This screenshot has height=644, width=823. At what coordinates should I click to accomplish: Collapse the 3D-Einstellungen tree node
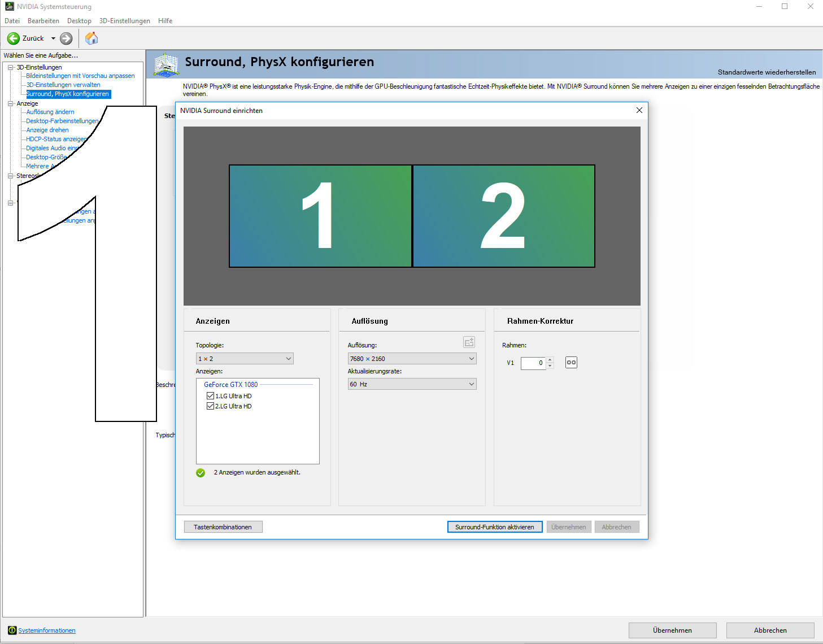(x=10, y=67)
